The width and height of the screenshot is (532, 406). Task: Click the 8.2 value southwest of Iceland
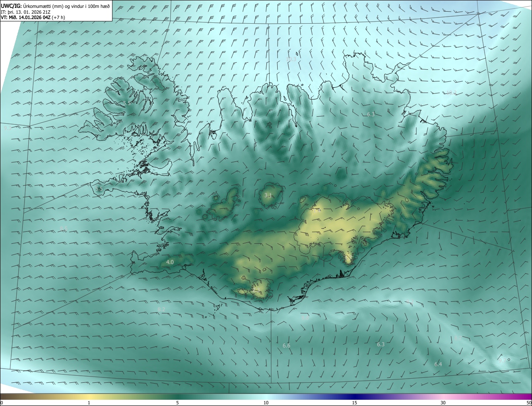point(162,309)
